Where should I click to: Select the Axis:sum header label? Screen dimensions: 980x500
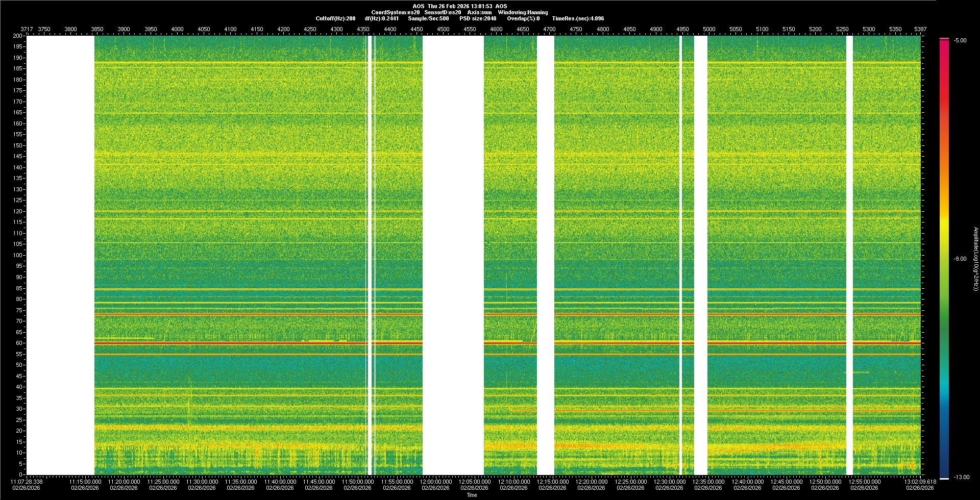click(x=479, y=12)
